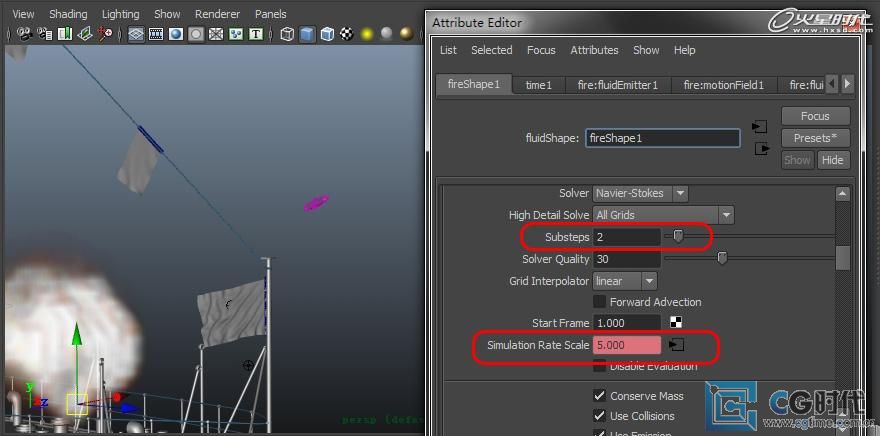The height and width of the screenshot is (436, 880).
Task: Open the Renderer menu
Action: click(217, 14)
